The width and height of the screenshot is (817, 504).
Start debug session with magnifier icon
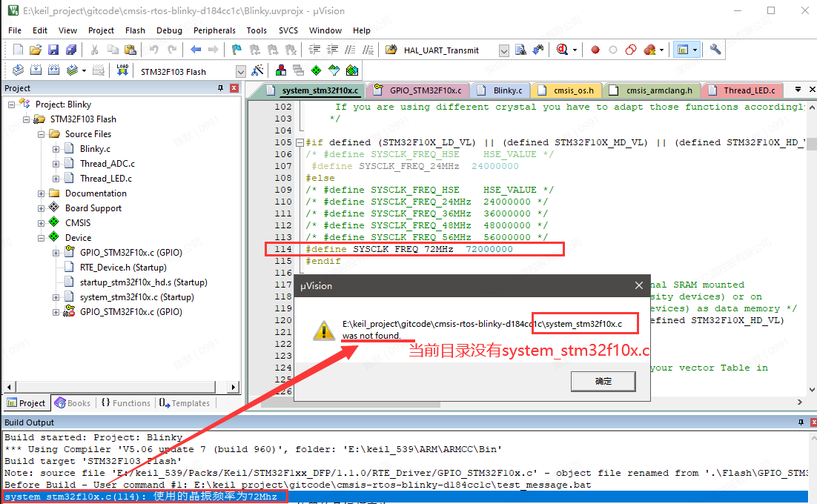tap(563, 50)
